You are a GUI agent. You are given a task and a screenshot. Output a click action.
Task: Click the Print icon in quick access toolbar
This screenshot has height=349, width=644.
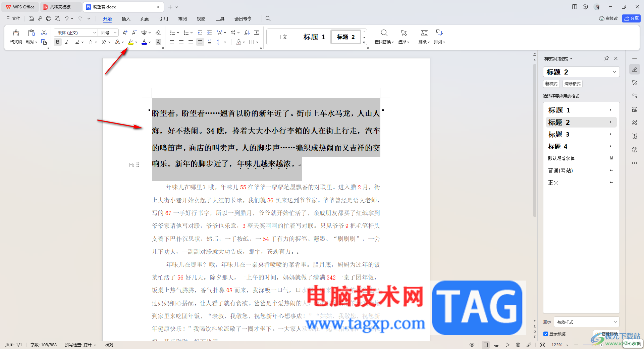(49, 19)
